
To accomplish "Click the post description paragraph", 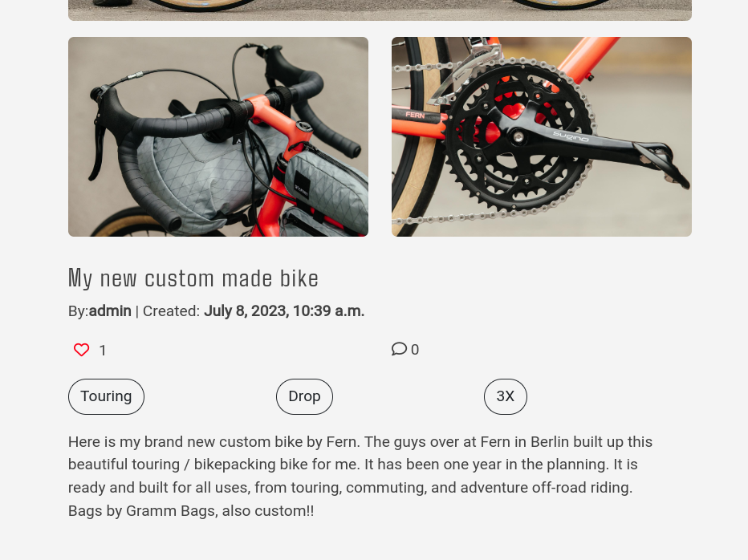I will (x=360, y=476).
